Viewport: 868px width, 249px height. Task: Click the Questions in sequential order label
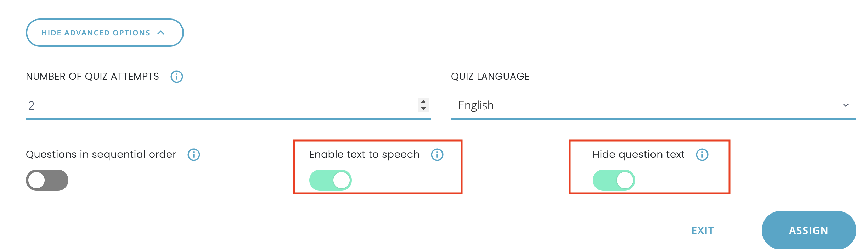101,155
